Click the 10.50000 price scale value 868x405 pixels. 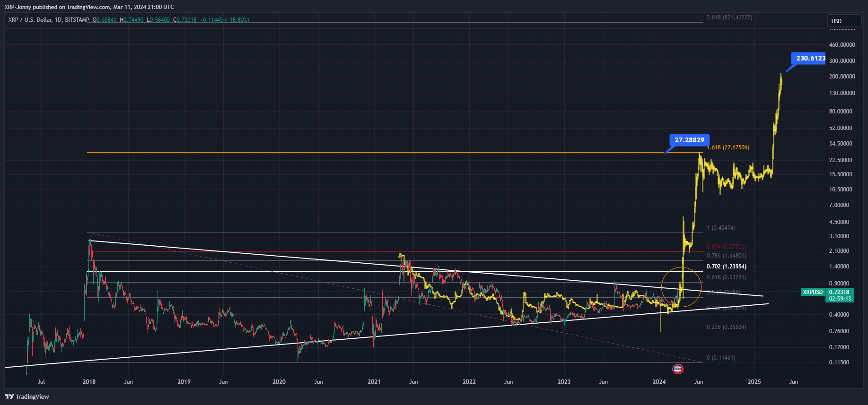841,190
